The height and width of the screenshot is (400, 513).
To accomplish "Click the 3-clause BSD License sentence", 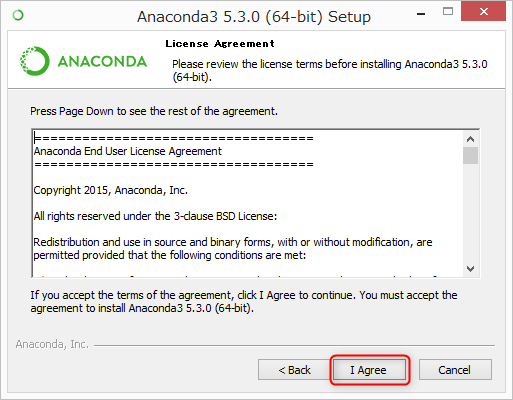I will click(x=155, y=216).
